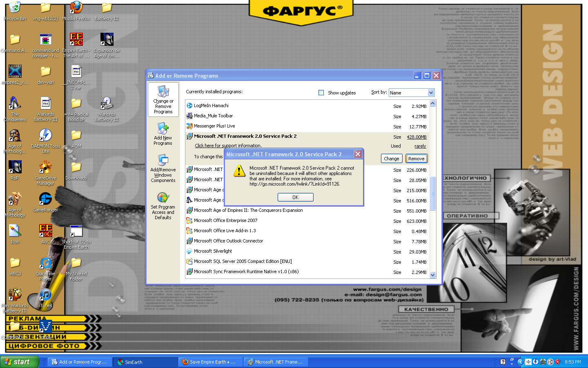The width and height of the screenshot is (588, 368).
Task: Click the program list scroll down arrow
Action: (432, 275)
